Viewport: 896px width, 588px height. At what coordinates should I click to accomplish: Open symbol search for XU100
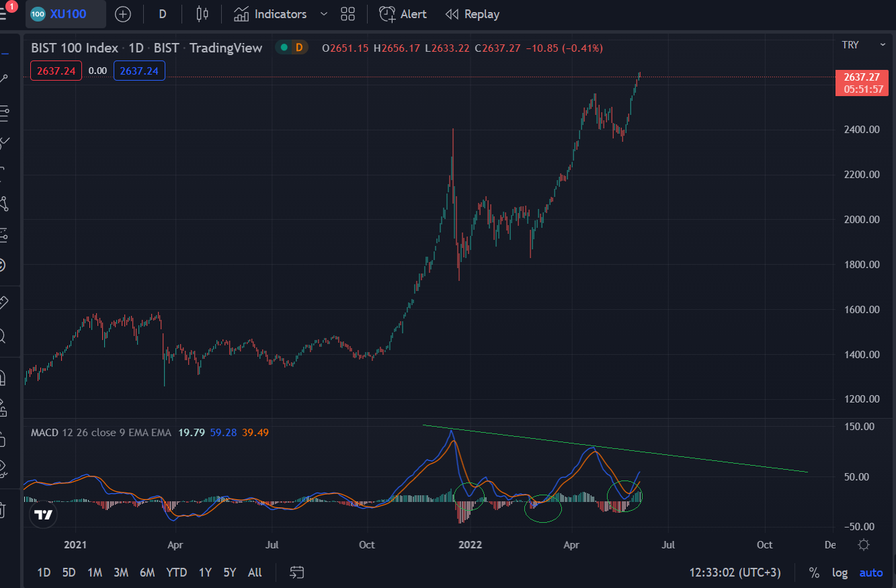click(x=65, y=14)
